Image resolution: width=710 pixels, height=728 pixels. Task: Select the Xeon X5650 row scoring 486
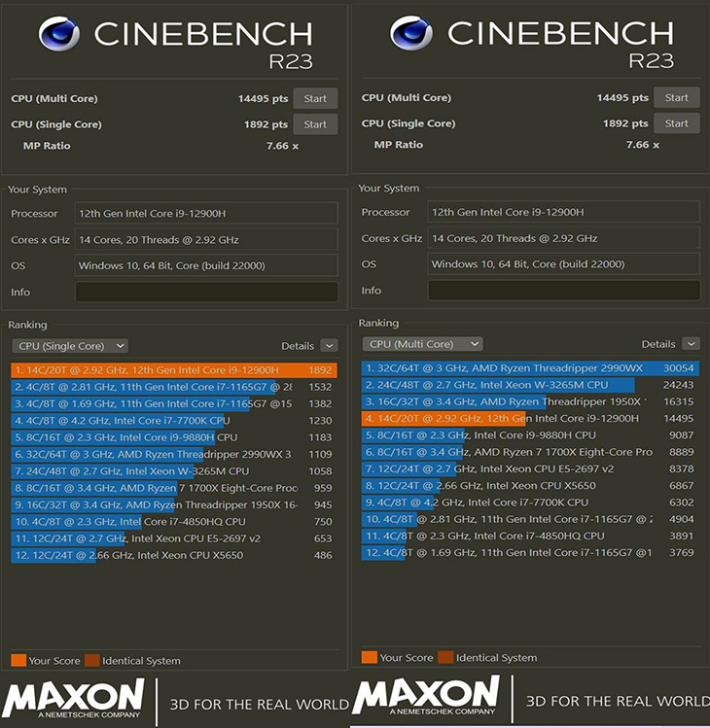click(174, 555)
